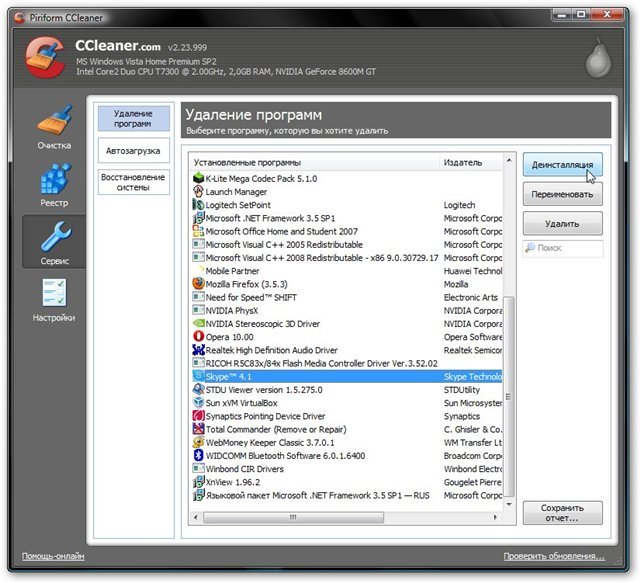Select the Сервис wrench icon
The image size is (640, 583).
coord(54,238)
